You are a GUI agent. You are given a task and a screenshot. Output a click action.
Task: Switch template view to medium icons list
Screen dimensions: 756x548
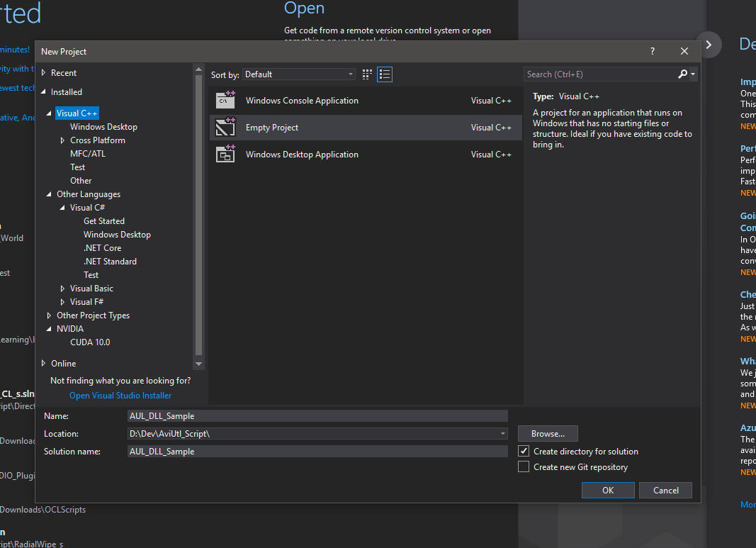pos(384,74)
